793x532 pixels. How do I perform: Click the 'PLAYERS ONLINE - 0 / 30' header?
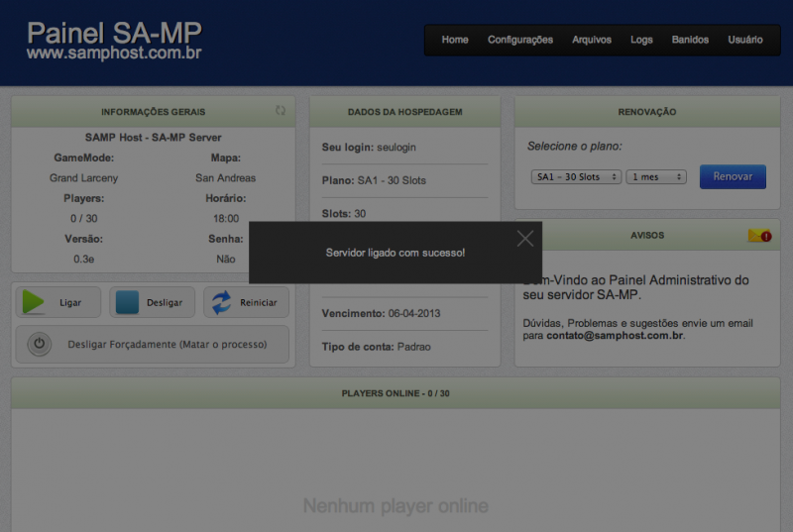(x=395, y=393)
